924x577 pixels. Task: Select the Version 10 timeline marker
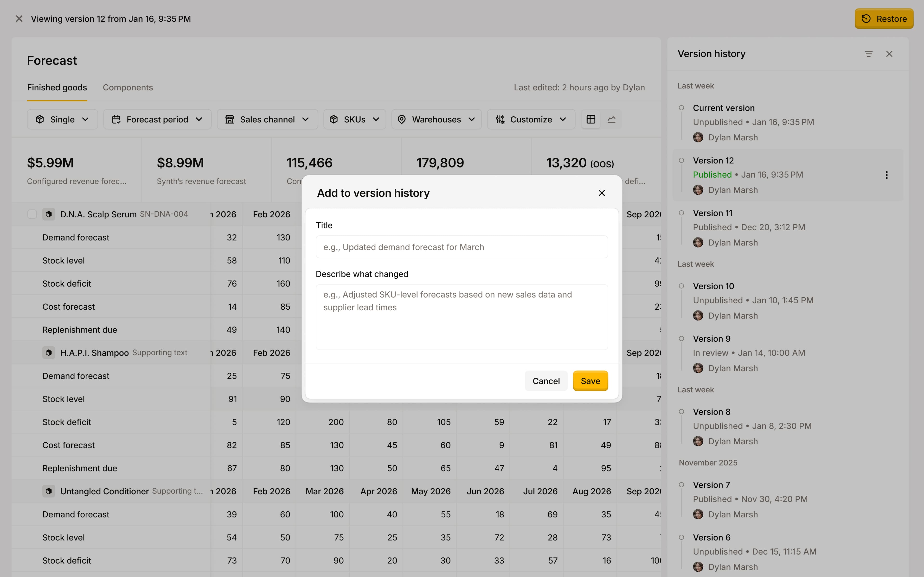[x=681, y=286]
